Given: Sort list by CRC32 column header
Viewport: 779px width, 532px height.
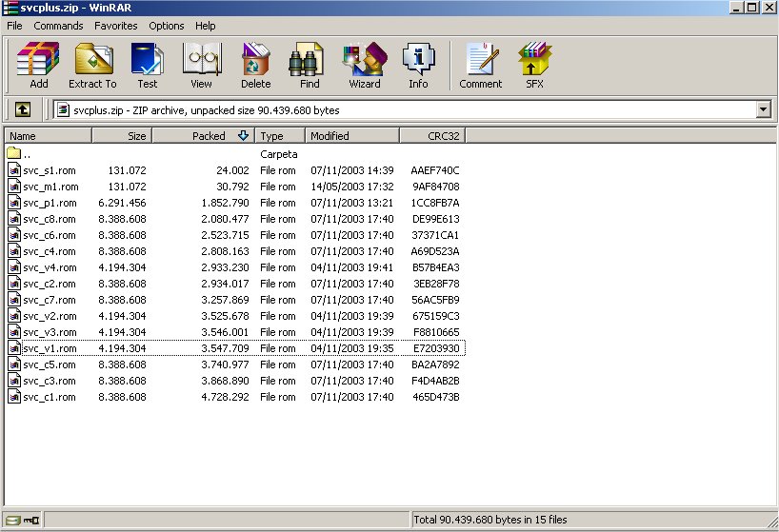Looking at the screenshot, I should 431,136.
